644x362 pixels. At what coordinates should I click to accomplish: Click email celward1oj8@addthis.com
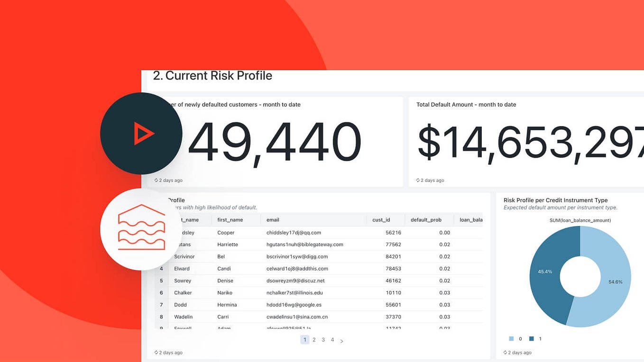297,269
